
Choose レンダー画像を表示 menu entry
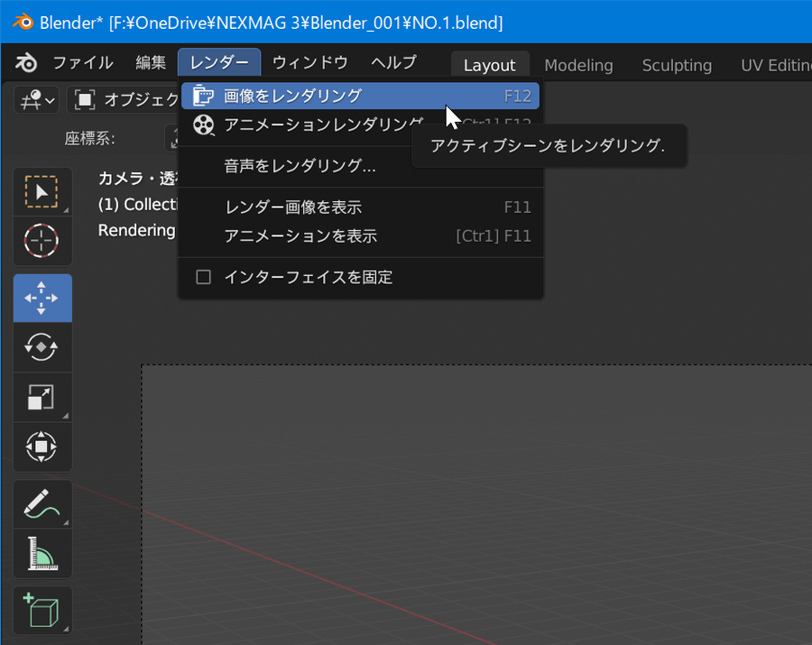click(360, 207)
